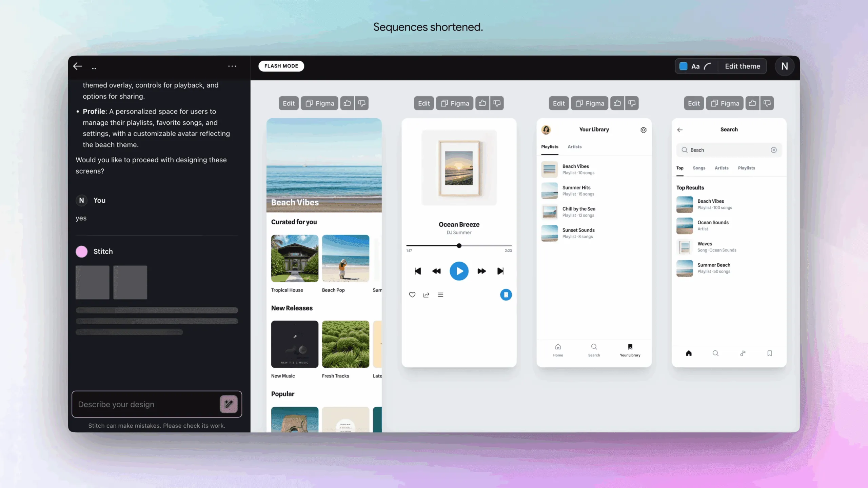The width and height of the screenshot is (868, 488).
Task: Click the Ocean Breeze playback progress slider
Action: (459, 246)
